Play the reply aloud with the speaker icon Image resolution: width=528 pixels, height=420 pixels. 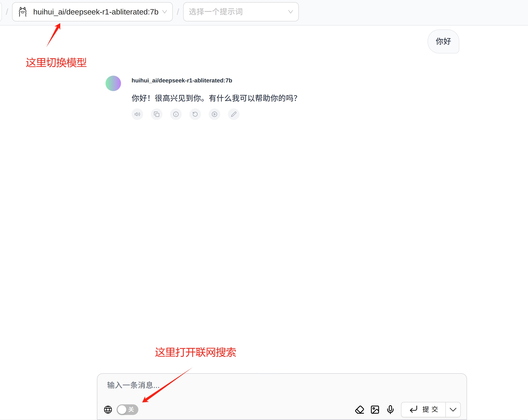[x=137, y=114]
